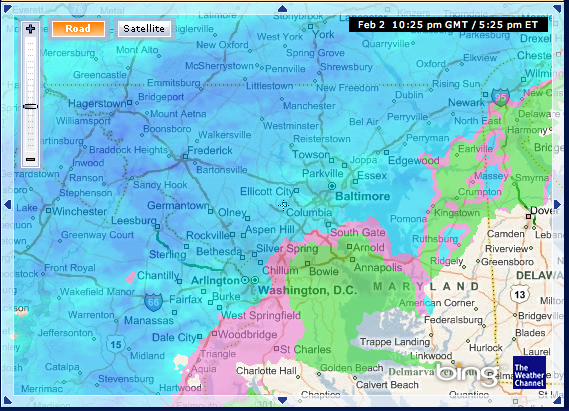This screenshot has height=411, width=569.
Task: Pan map west with left arrow
Action: [x=7, y=205]
